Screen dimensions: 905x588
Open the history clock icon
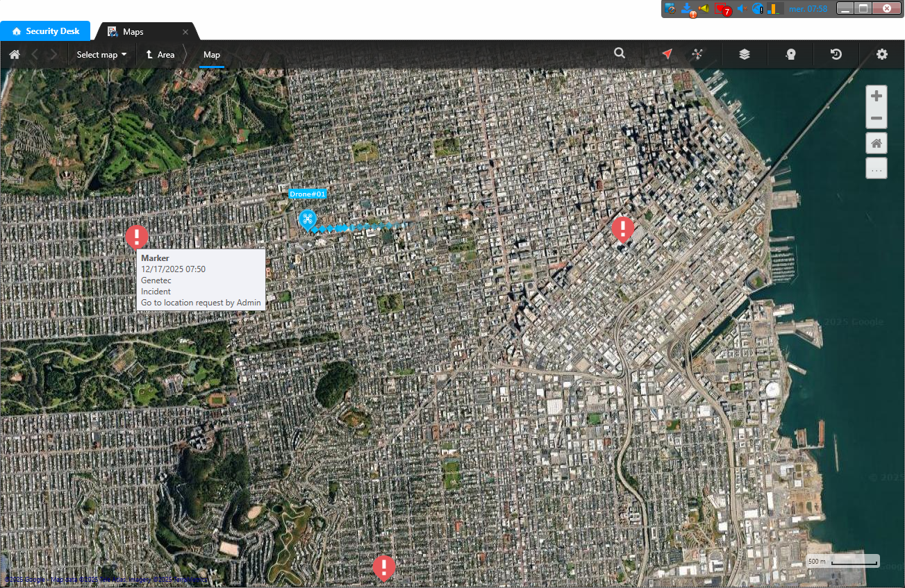coord(836,54)
